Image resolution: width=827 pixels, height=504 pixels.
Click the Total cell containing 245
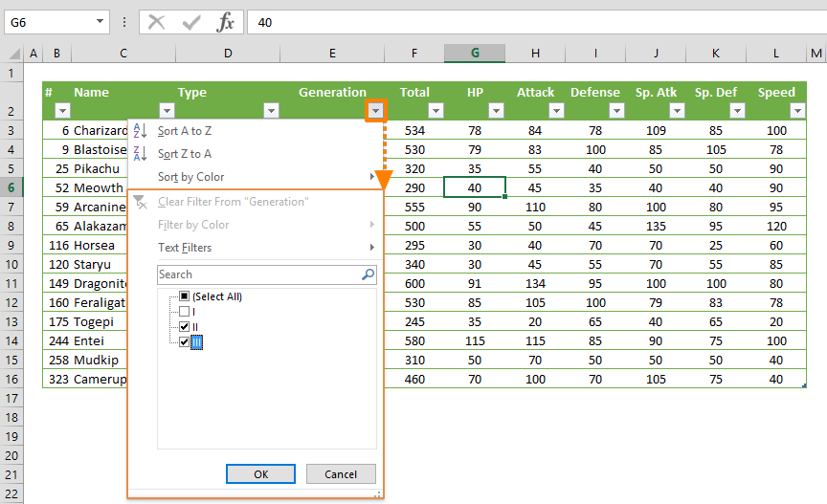click(414, 321)
